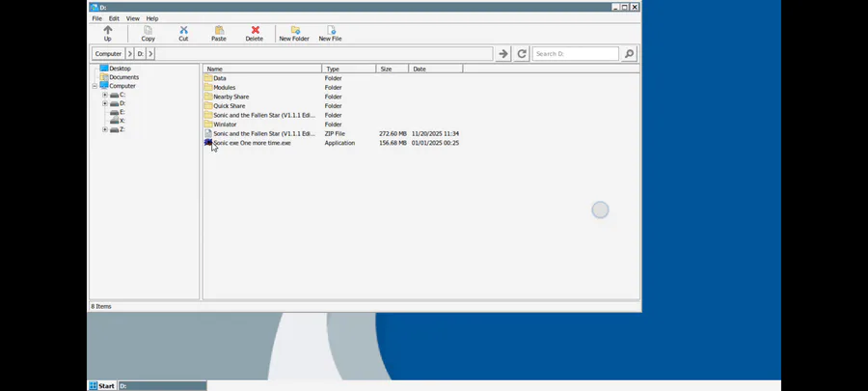Image resolution: width=868 pixels, height=391 pixels.
Task: Click the Start button on taskbar
Action: pyautogui.click(x=102, y=386)
